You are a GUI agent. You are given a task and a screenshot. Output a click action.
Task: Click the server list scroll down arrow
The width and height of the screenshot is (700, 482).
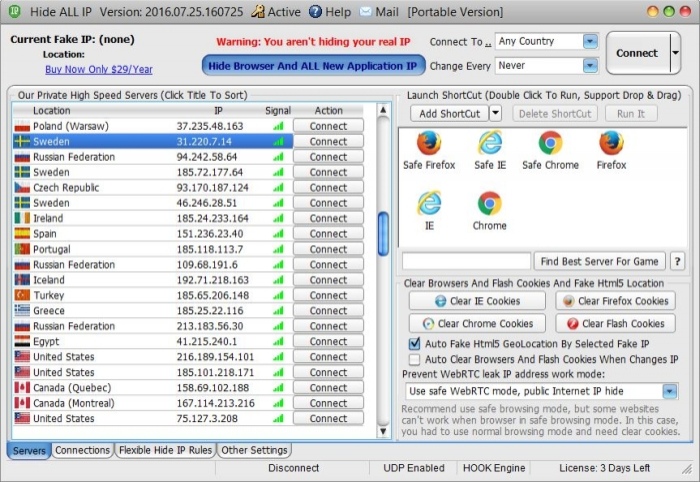click(x=383, y=432)
